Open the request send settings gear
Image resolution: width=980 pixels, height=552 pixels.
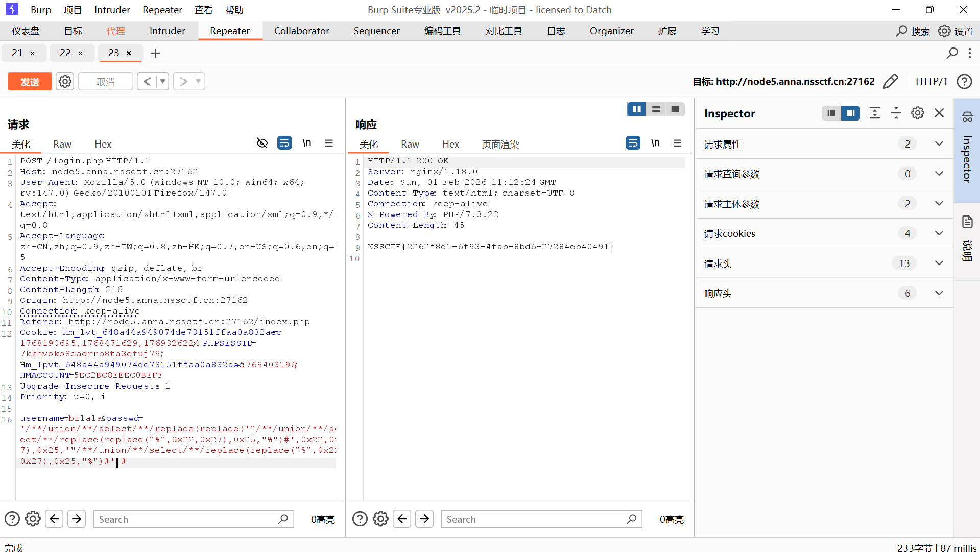point(65,82)
